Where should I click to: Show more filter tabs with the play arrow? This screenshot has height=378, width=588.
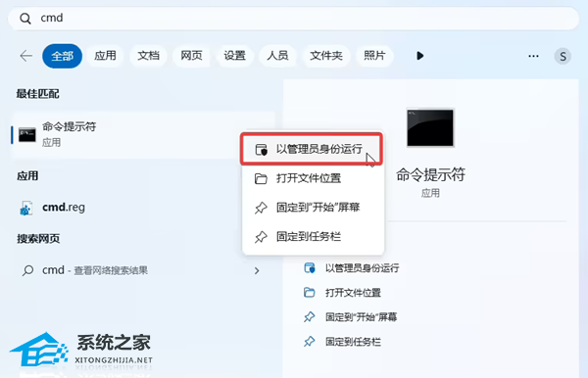[x=420, y=56]
